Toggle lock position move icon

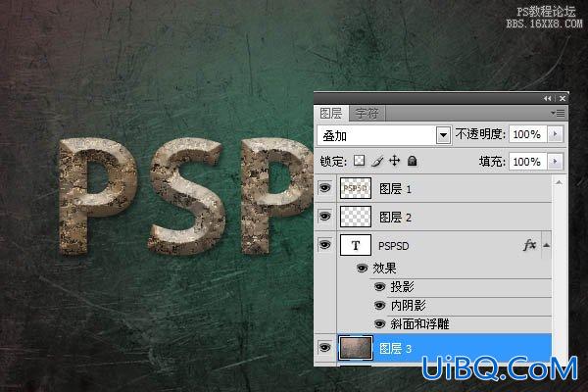click(x=394, y=161)
